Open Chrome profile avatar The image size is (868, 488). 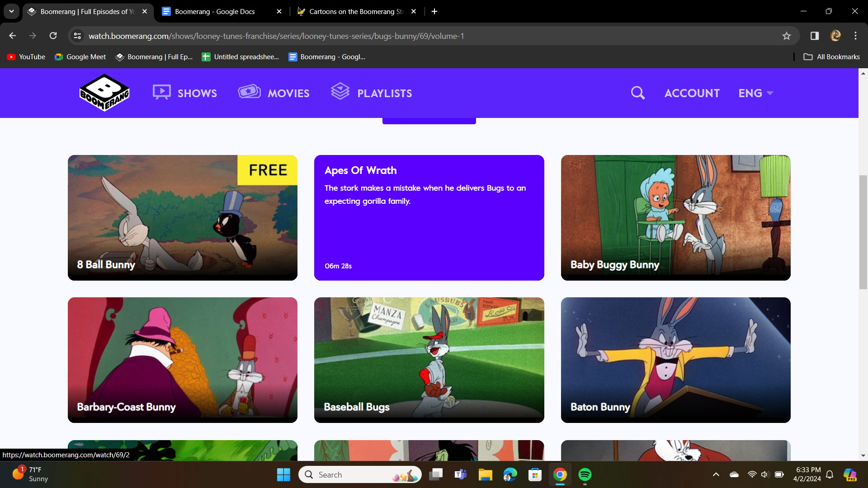(835, 36)
